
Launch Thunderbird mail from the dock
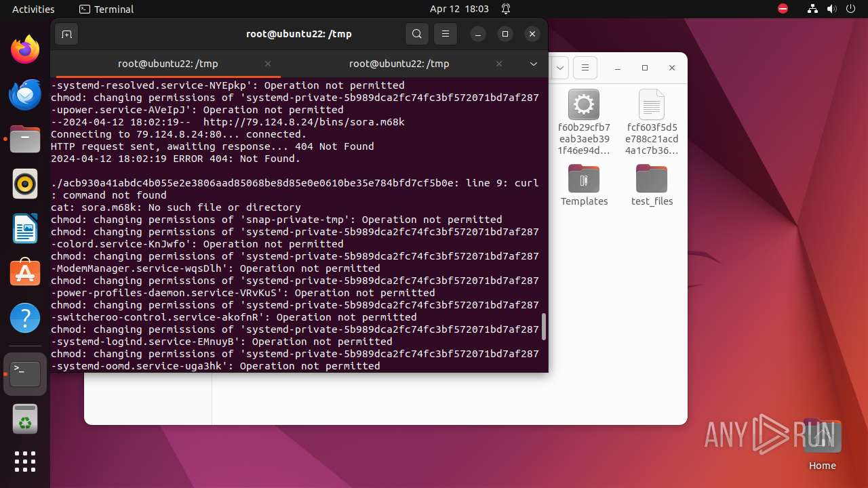pyautogui.click(x=25, y=94)
